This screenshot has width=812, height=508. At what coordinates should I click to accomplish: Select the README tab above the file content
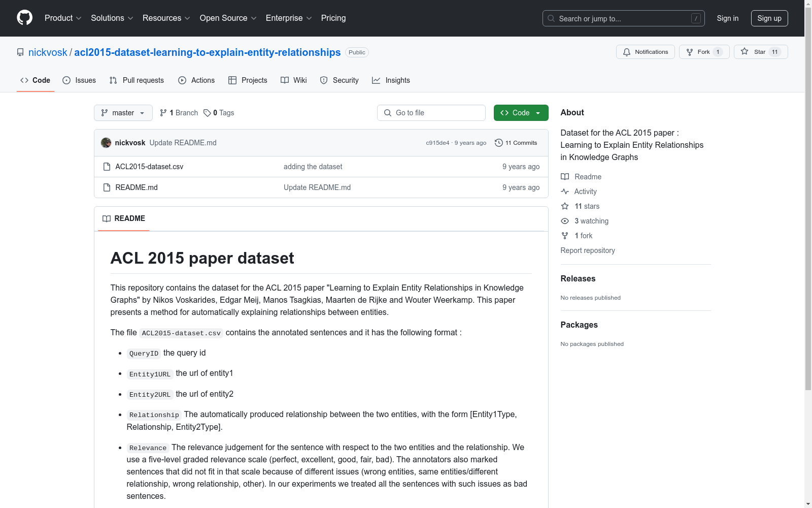pos(124,218)
